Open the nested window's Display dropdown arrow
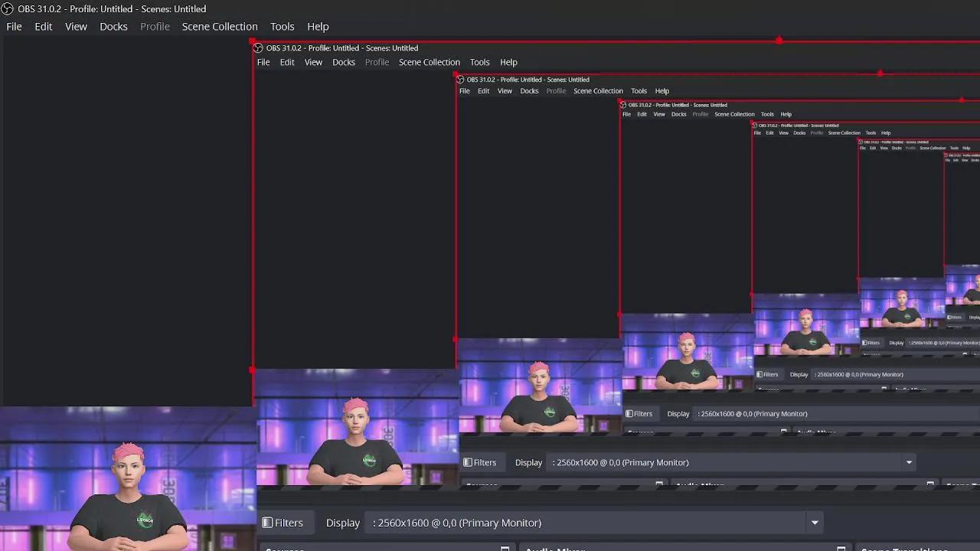 point(909,462)
